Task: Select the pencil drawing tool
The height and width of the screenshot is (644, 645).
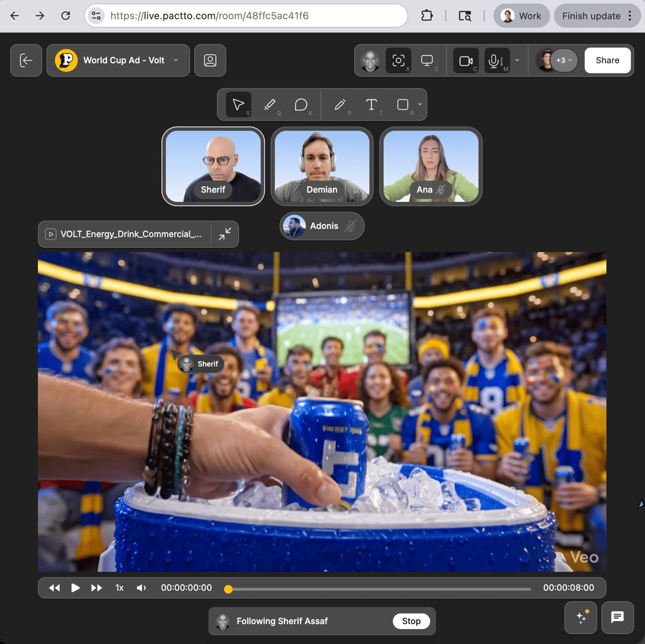Action: pyautogui.click(x=340, y=105)
